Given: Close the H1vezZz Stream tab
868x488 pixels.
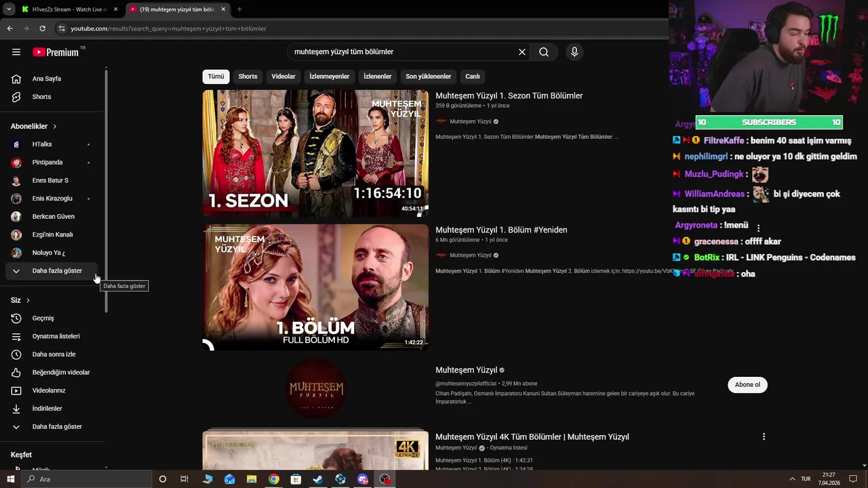Looking at the screenshot, I should 115,9.
